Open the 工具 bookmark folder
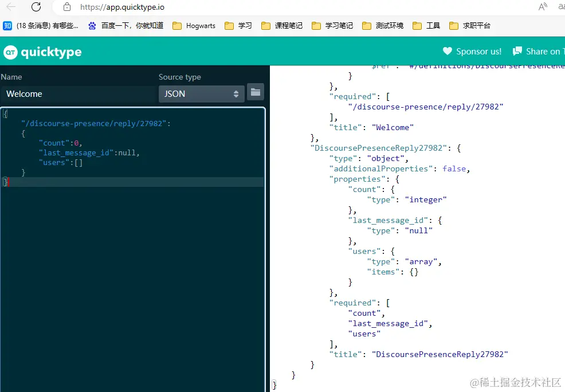This screenshot has height=392, width=565. coord(426,26)
